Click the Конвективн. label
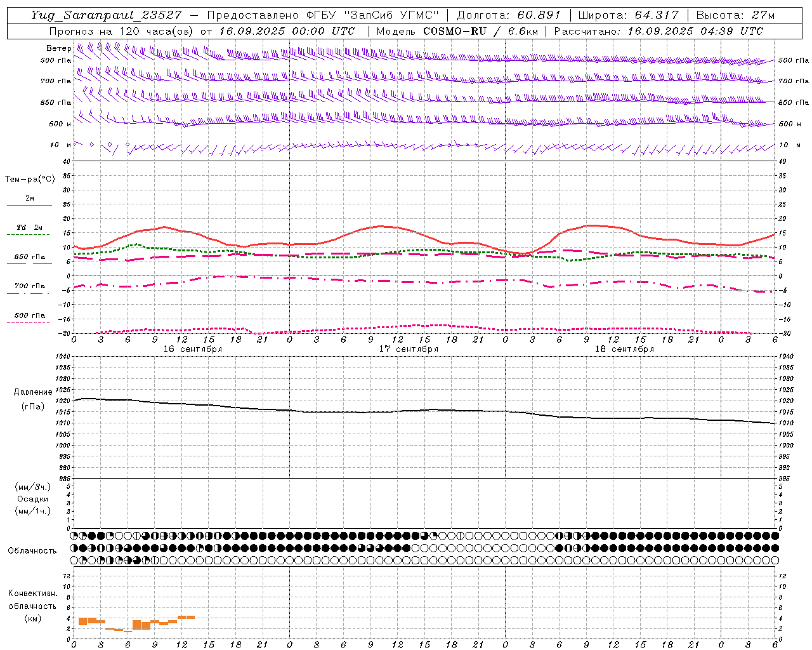The width and height of the screenshot is (812, 650). (x=32, y=594)
